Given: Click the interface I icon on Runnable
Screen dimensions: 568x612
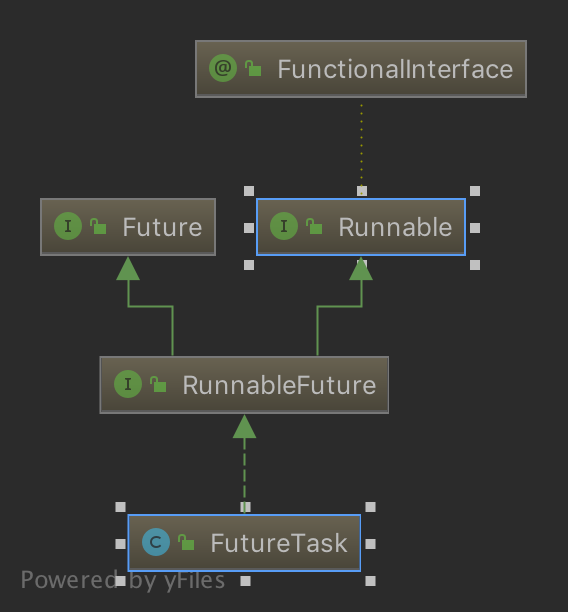Looking at the screenshot, I should coord(284,226).
